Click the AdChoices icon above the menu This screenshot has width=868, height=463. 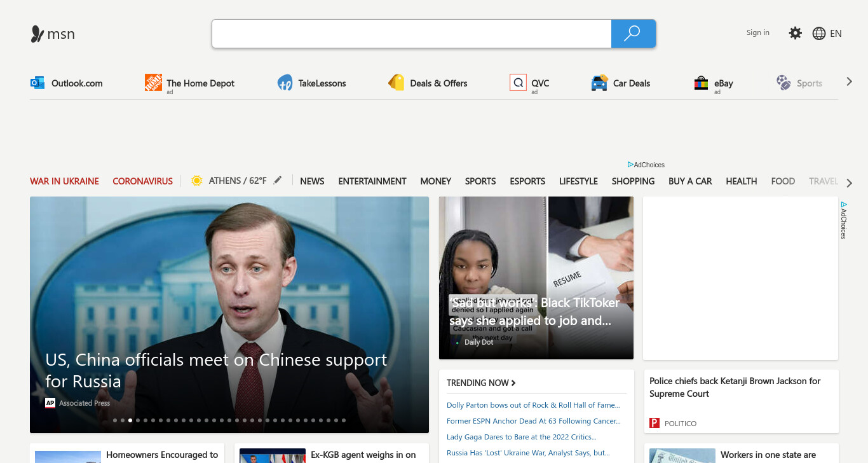pyautogui.click(x=630, y=165)
